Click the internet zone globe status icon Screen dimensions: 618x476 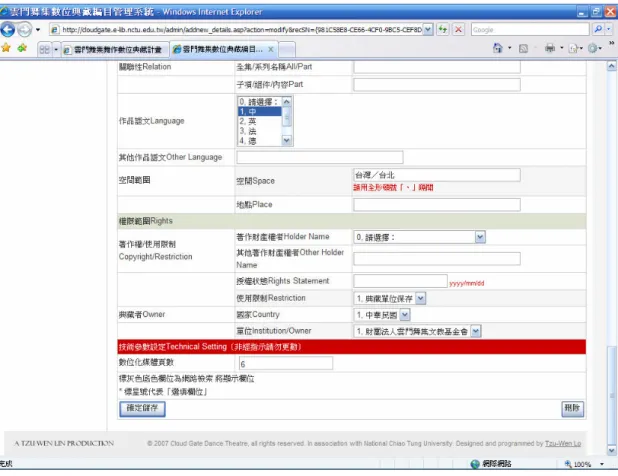[x=475, y=464]
